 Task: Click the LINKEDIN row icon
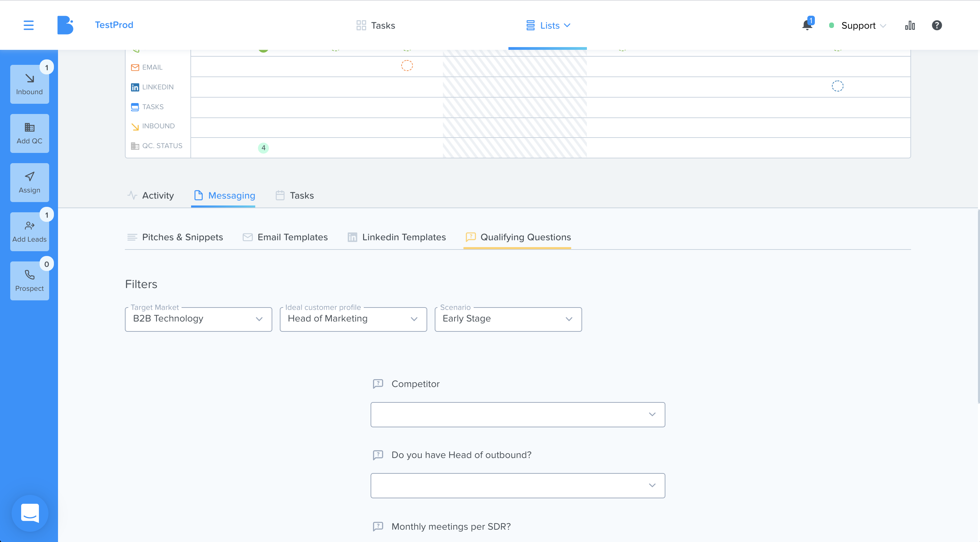[x=135, y=87]
